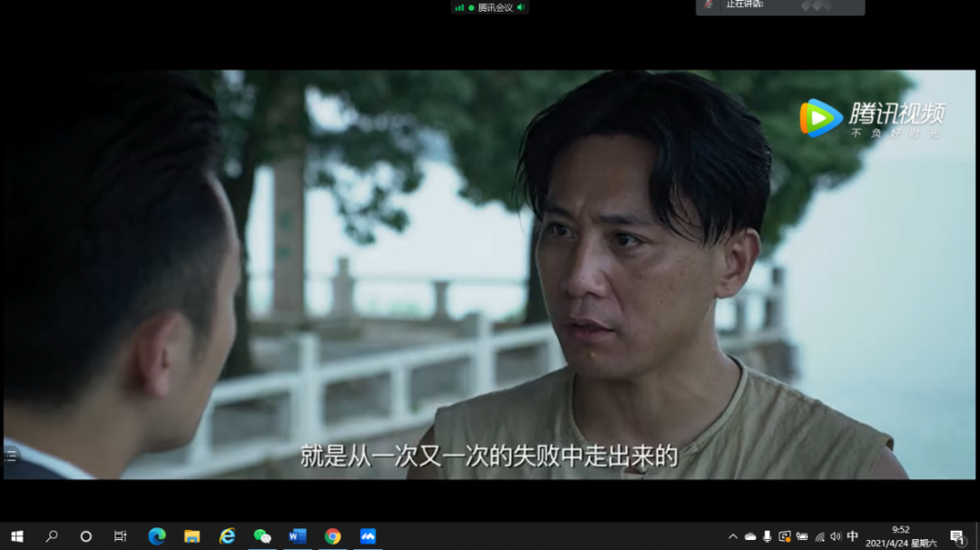This screenshot has height=550, width=980.
Task: Open Google Chrome from the taskbar
Action: point(333,536)
